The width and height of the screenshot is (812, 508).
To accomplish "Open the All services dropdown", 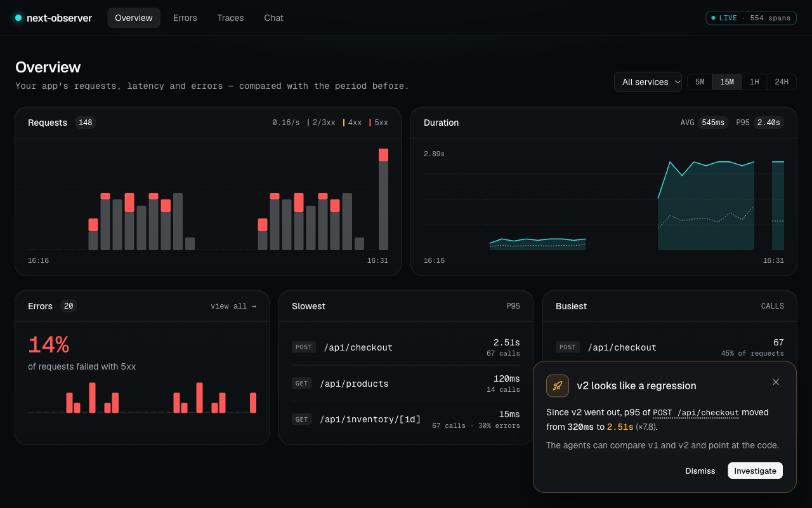I will click(648, 82).
